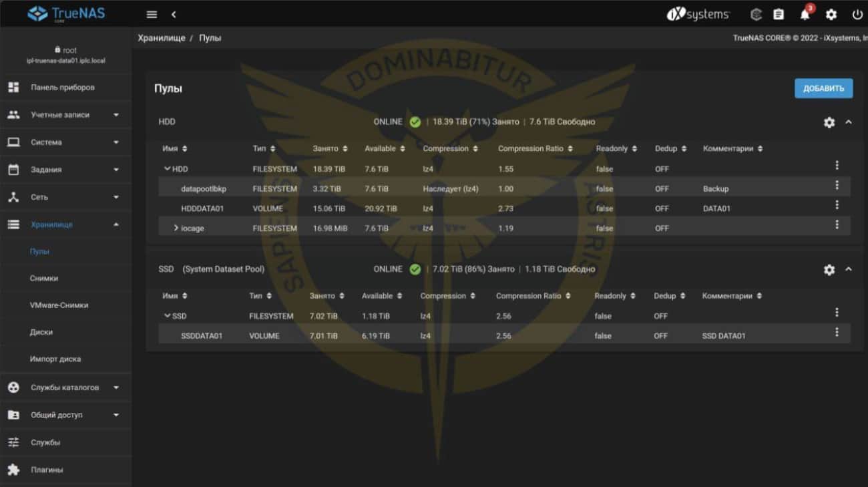The image size is (868, 487).
Task: Click the ДОБАВИТЬ button
Action: coord(823,88)
